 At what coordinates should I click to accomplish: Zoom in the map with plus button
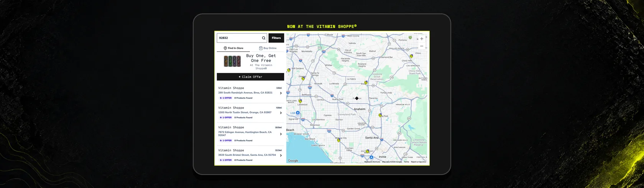point(422,39)
